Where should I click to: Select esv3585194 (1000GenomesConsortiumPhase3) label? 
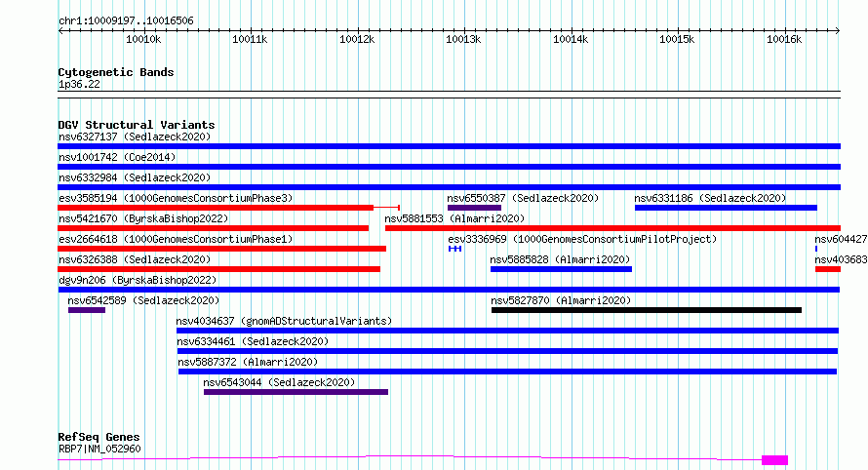pyautogui.click(x=176, y=198)
